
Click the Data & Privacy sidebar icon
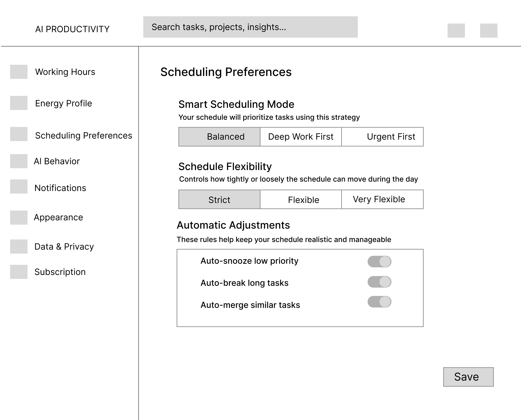pyautogui.click(x=19, y=247)
